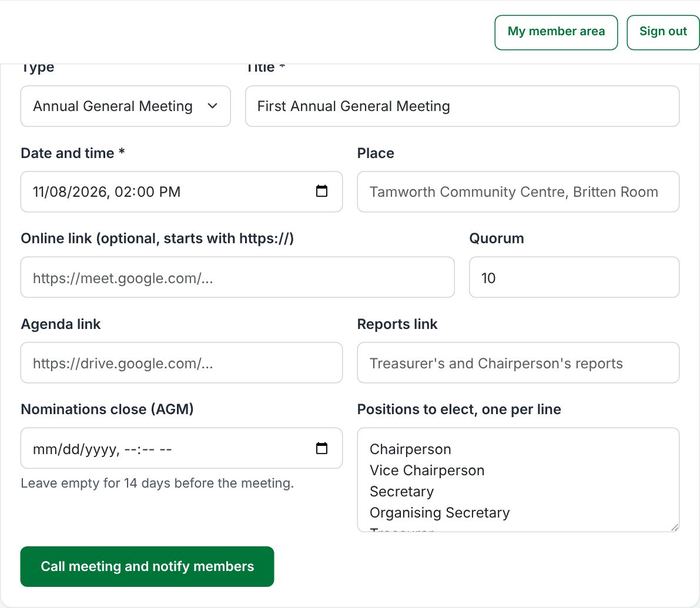Click the 'Agenda link' label
700x608 pixels.
pos(61,324)
